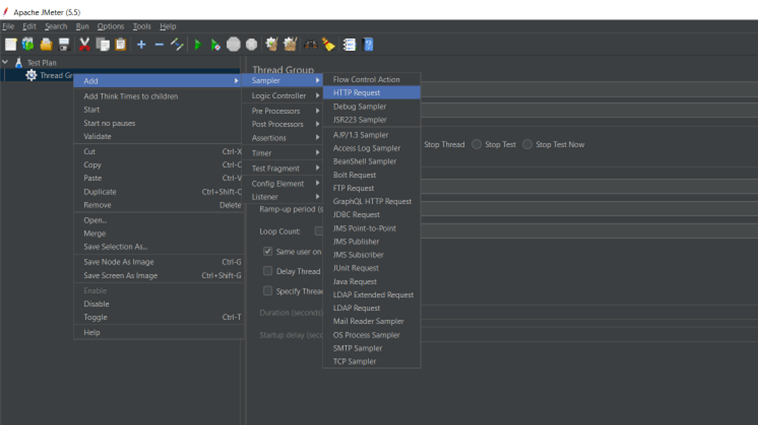
Task: Click the Test Plan flask icon
Action: pyautogui.click(x=19, y=62)
